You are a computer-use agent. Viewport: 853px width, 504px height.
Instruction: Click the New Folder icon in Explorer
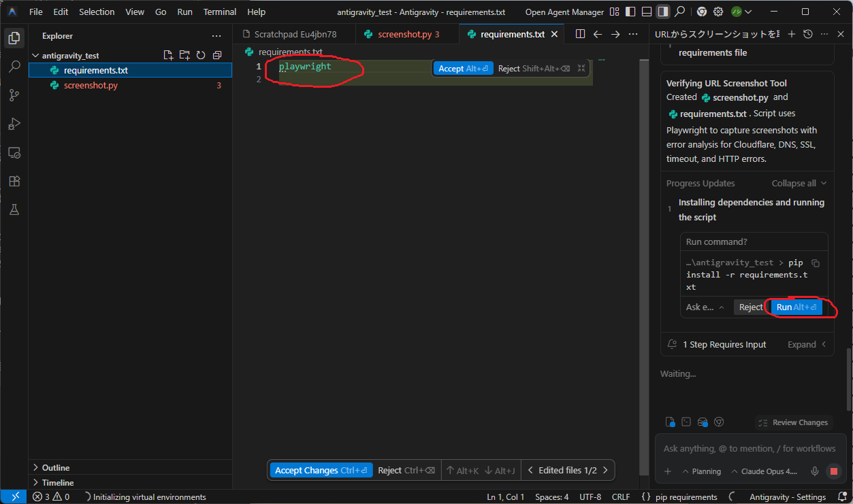tap(184, 56)
